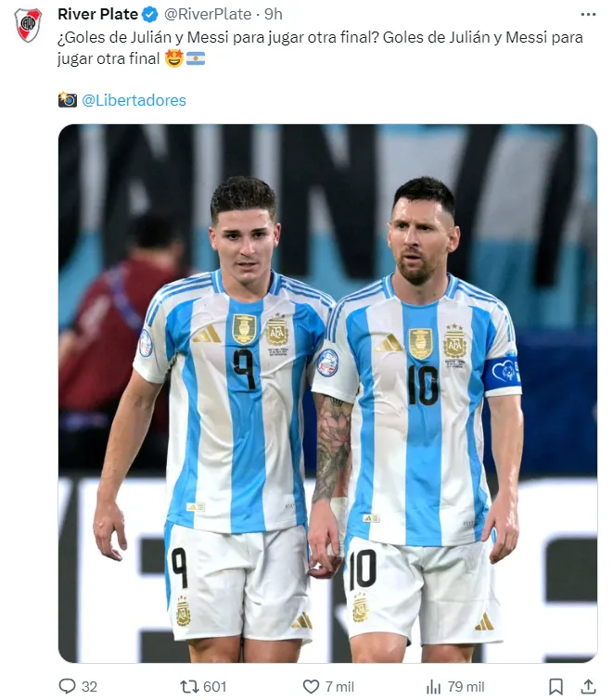The width and height of the screenshot is (613, 700).
Task: Click the reply speech bubble icon
Action: pyautogui.click(x=68, y=686)
